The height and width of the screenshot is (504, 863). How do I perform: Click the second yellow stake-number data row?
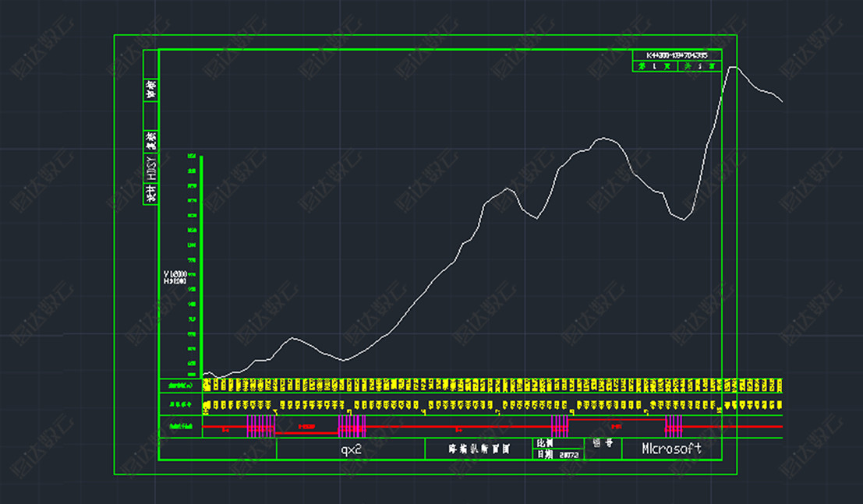(491, 405)
